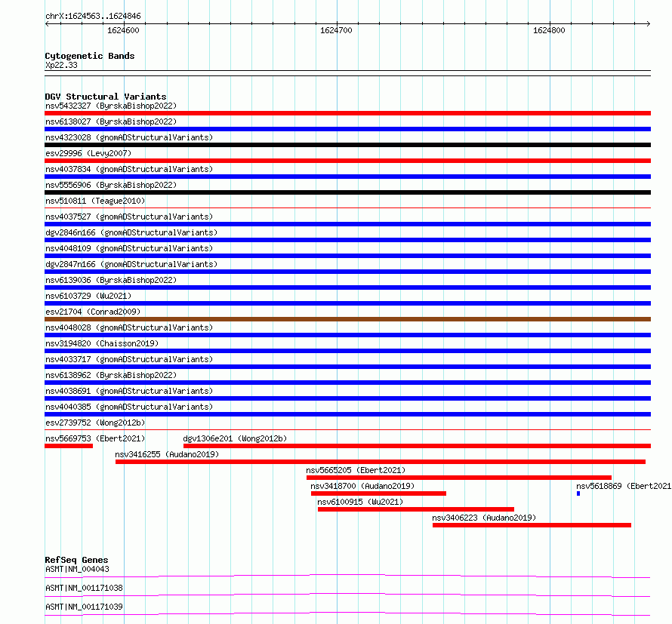The image size is (672, 624).
Task: Open the Xp22.33 cytogenetic band label
Action: point(61,65)
